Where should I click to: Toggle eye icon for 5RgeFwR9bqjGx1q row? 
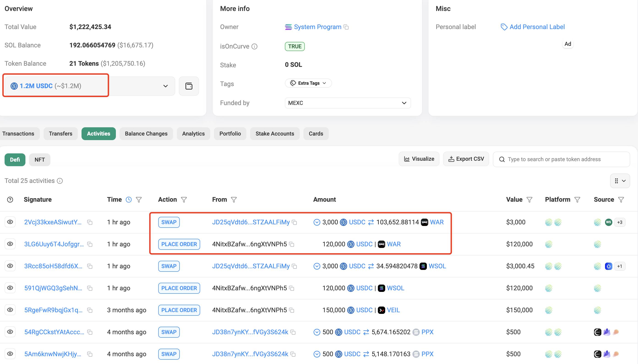10,310
